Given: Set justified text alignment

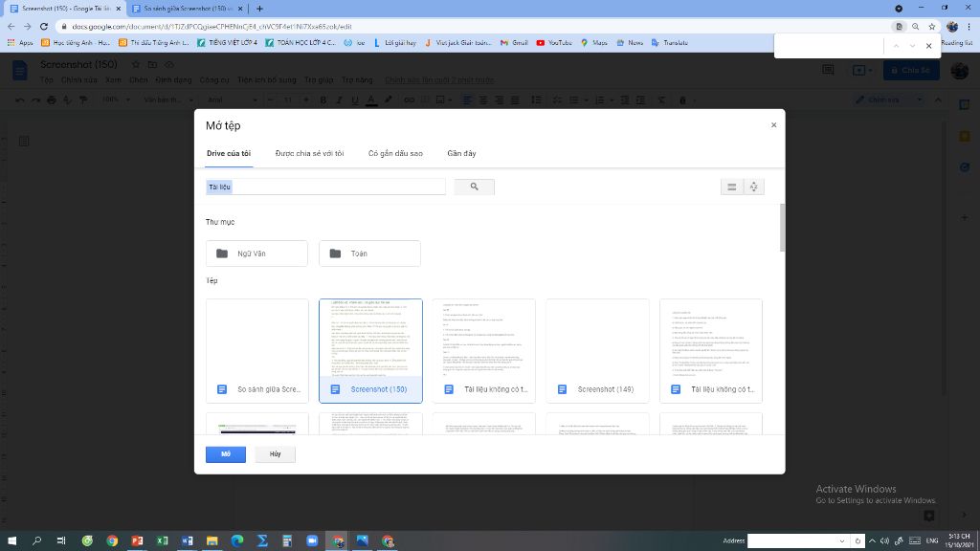Looking at the screenshot, I should 515,99.
